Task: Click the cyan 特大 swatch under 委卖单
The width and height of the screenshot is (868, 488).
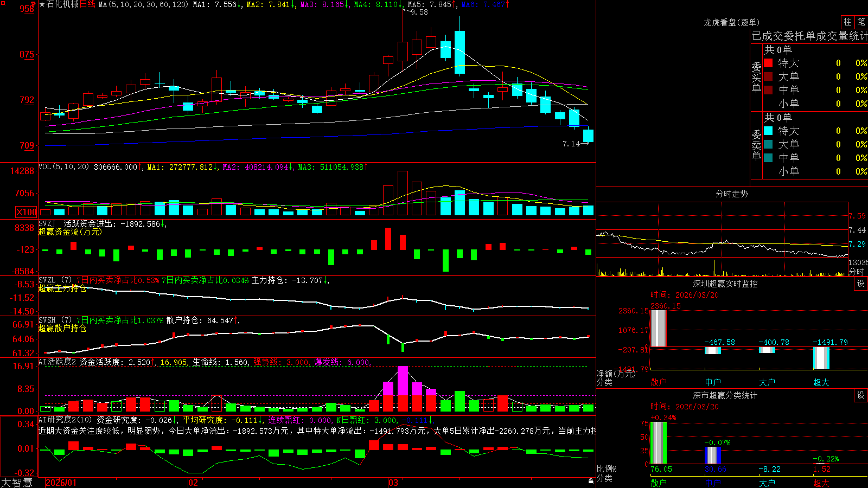Action: coord(768,131)
